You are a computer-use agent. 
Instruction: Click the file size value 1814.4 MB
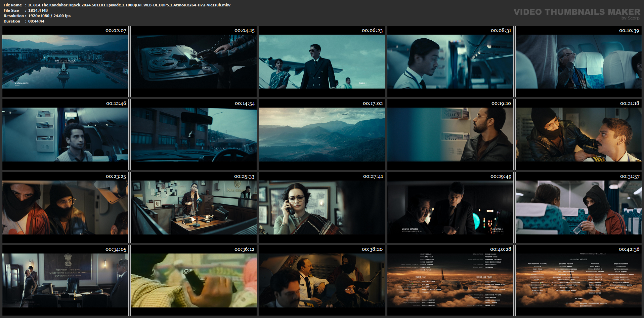coord(38,10)
